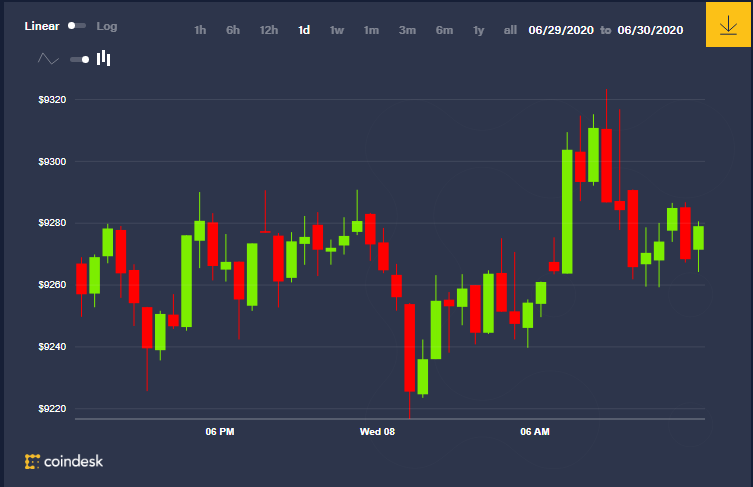
Task: Toggle the line/candlestick chart switch
Action: coord(80,60)
